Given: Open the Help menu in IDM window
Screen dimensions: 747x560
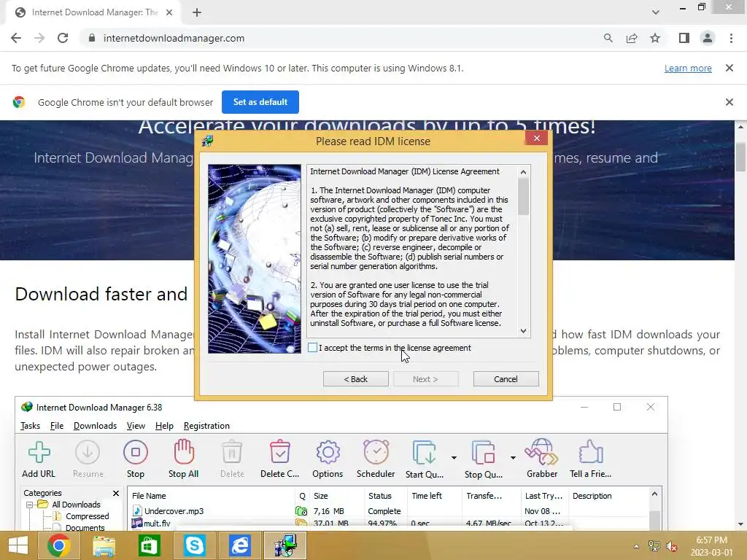Looking at the screenshot, I should [x=164, y=426].
